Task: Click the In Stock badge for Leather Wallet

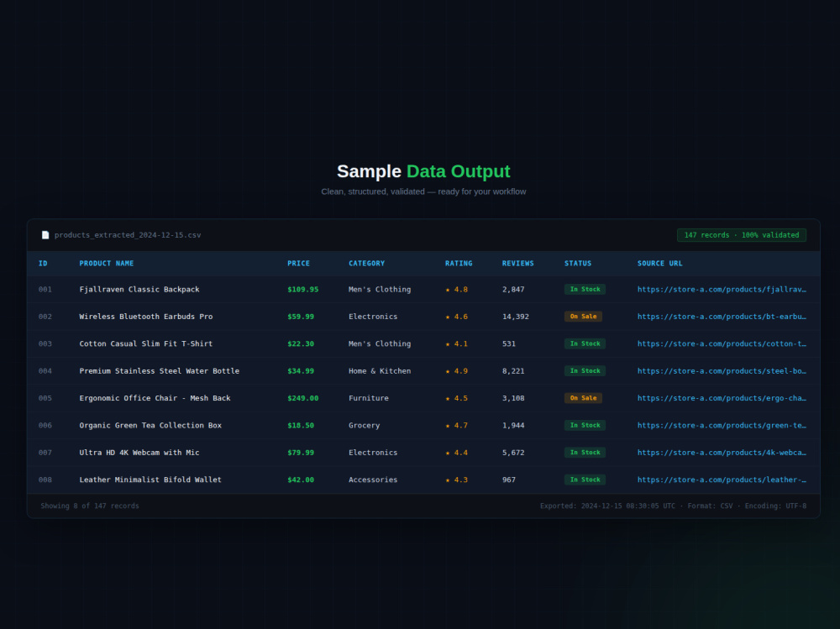Action: (585, 480)
